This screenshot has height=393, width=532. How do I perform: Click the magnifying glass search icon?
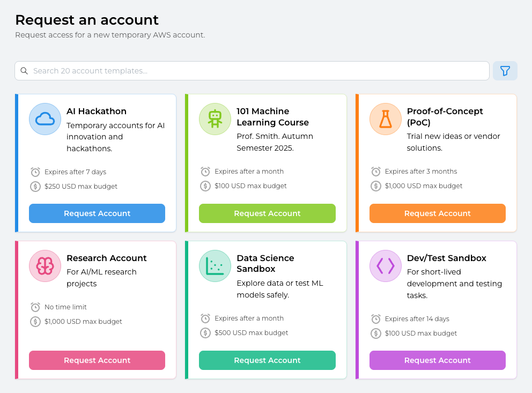[24, 71]
